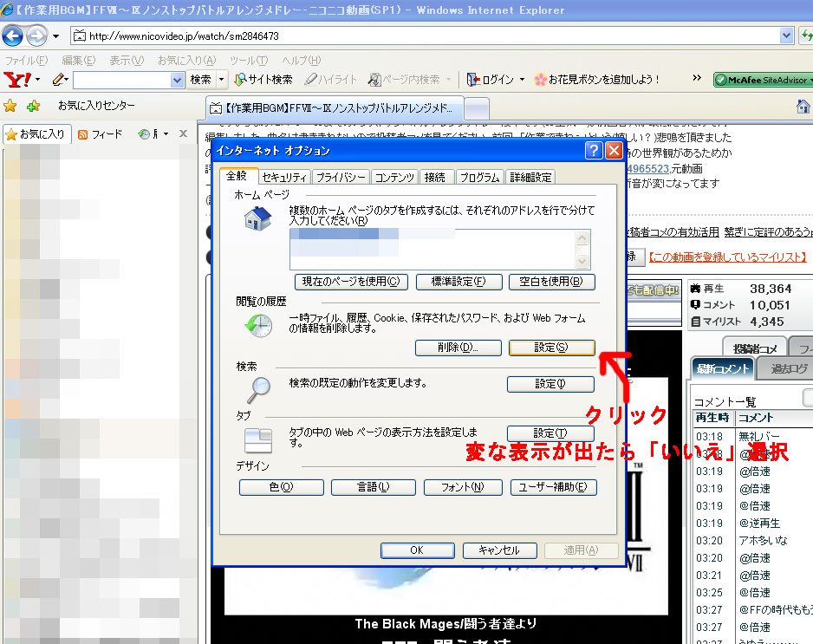
Task: Switch to the プログラム tab
Action: tap(479, 178)
